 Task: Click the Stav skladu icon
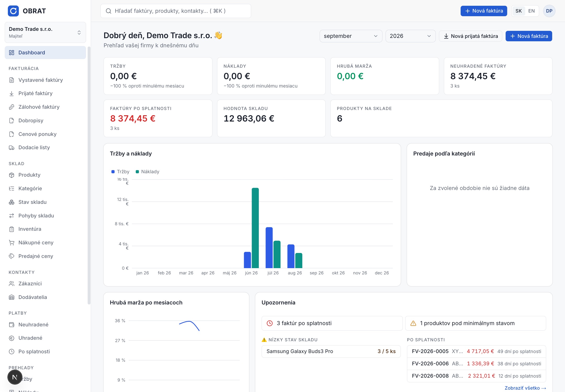tap(12, 202)
